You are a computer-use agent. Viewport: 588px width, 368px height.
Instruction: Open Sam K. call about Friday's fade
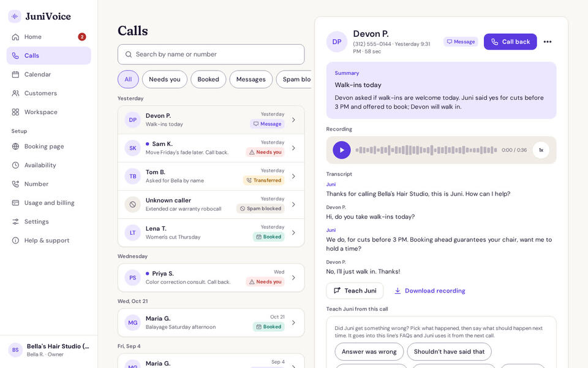211,148
